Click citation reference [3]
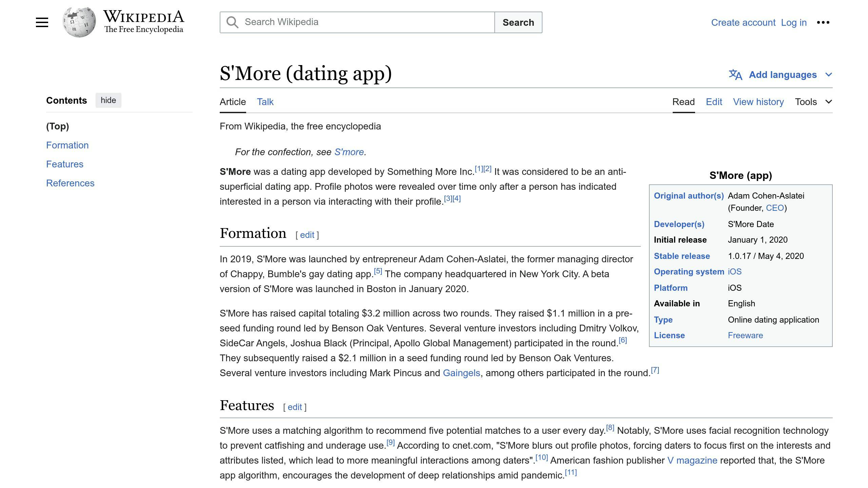 448,199
